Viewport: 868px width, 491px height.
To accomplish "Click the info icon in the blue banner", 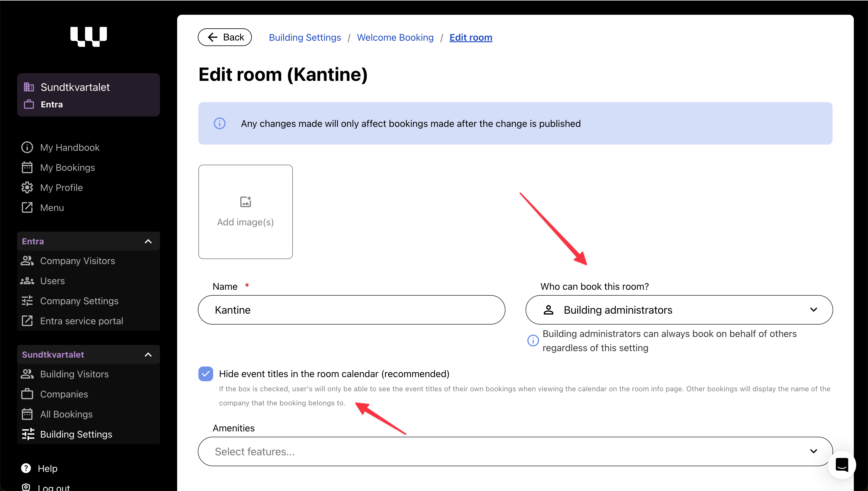I will pyautogui.click(x=220, y=123).
